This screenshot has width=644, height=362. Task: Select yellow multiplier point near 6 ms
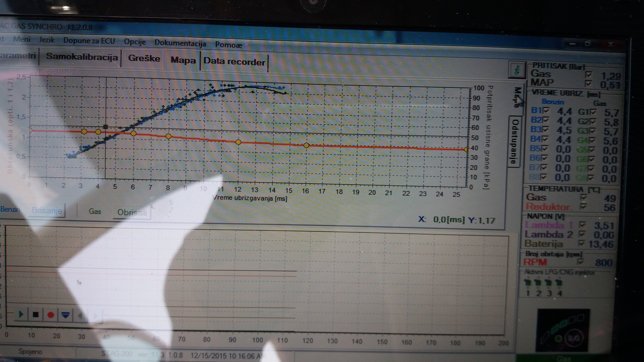[134, 133]
